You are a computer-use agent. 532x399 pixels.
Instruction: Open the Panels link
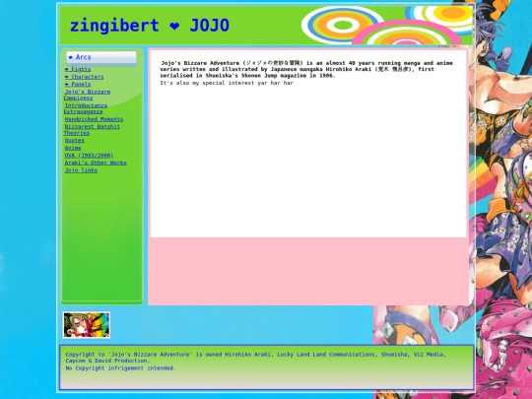point(78,84)
